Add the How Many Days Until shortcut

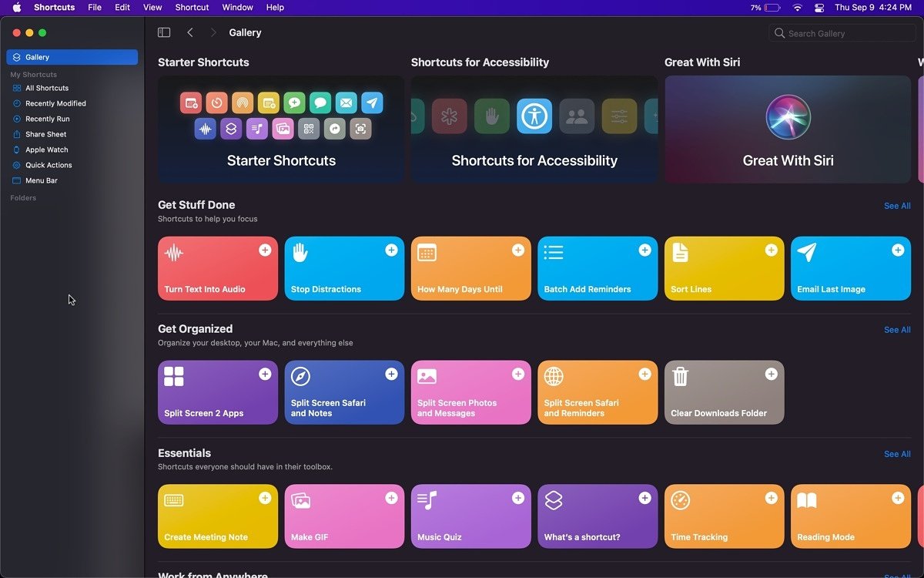(518, 250)
